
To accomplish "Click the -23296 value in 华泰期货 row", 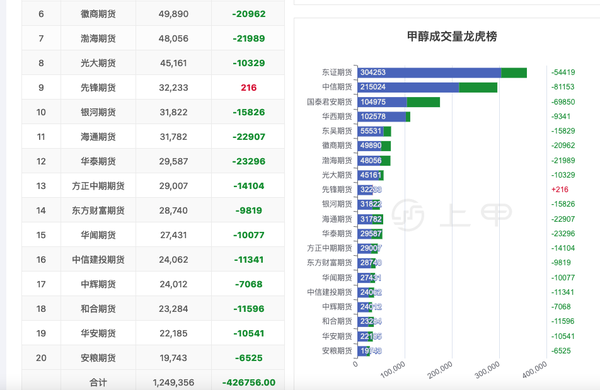I will click(248, 161).
